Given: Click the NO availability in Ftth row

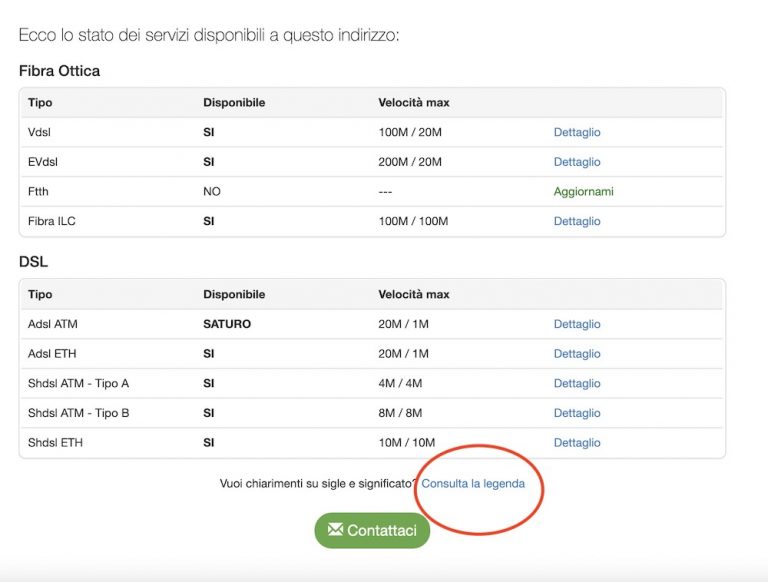Looking at the screenshot, I should coord(212,192).
